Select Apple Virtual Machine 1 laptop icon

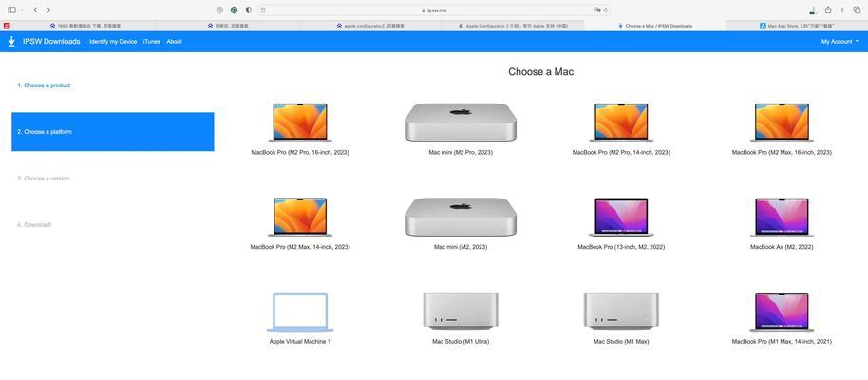(300, 312)
